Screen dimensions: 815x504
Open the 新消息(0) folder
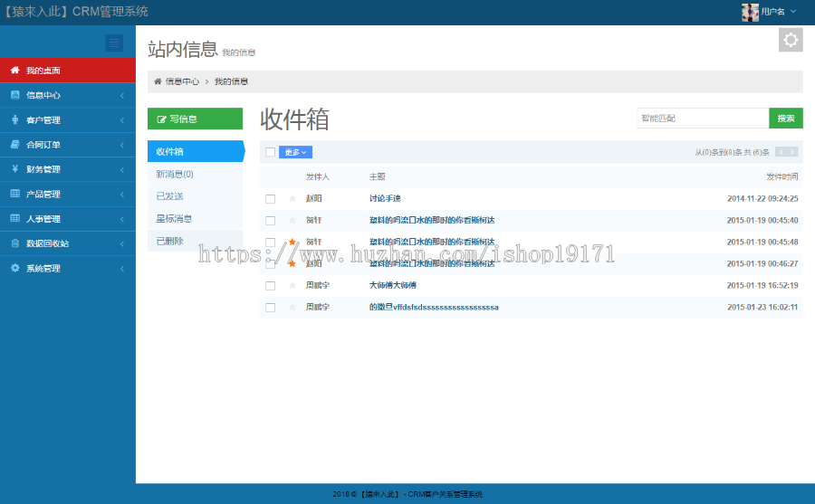point(196,174)
